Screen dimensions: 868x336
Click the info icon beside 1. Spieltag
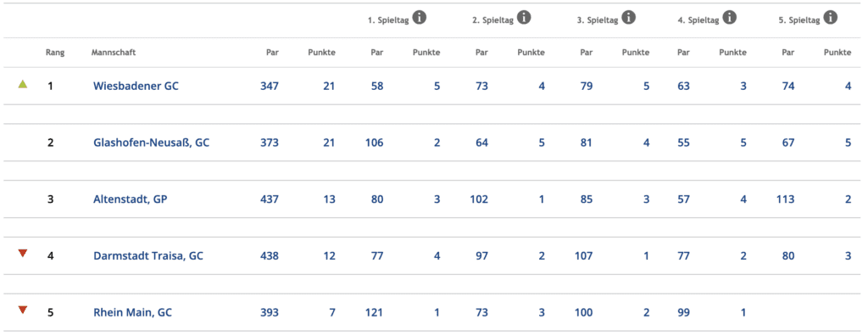click(x=420, y=18)
